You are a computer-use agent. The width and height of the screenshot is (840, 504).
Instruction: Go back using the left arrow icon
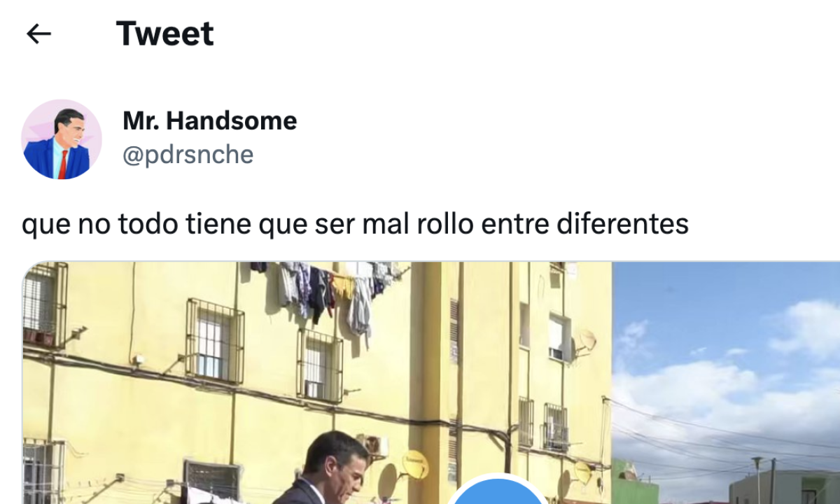[38, 34]
